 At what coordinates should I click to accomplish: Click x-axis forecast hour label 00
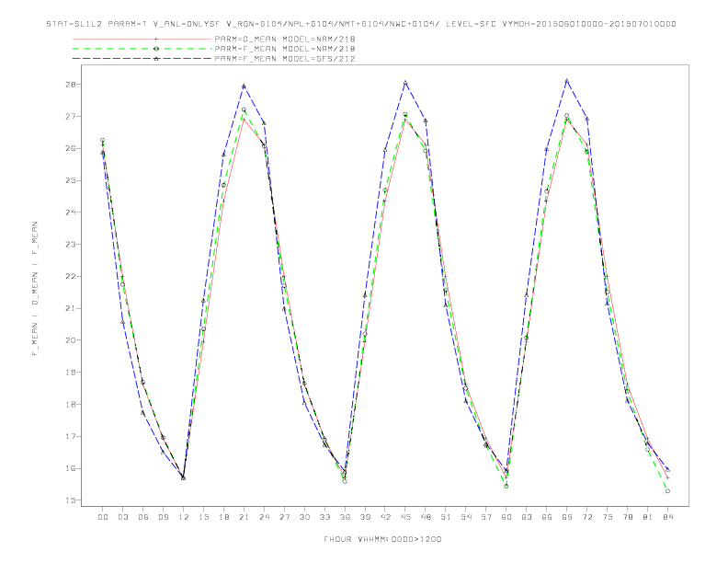point(103,517)
